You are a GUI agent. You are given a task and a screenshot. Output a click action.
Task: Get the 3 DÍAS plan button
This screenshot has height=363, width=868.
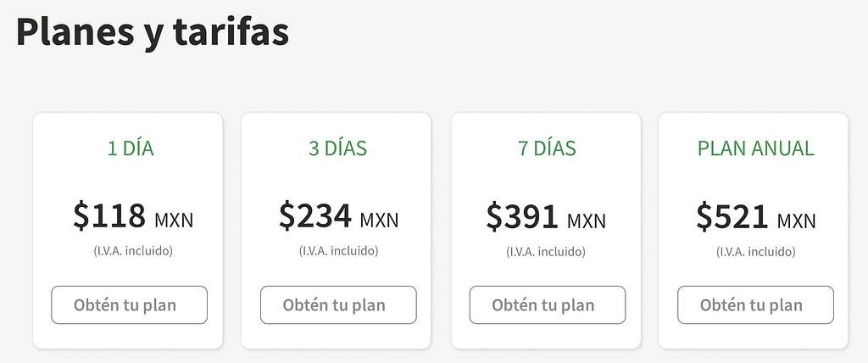coord(338,304)
